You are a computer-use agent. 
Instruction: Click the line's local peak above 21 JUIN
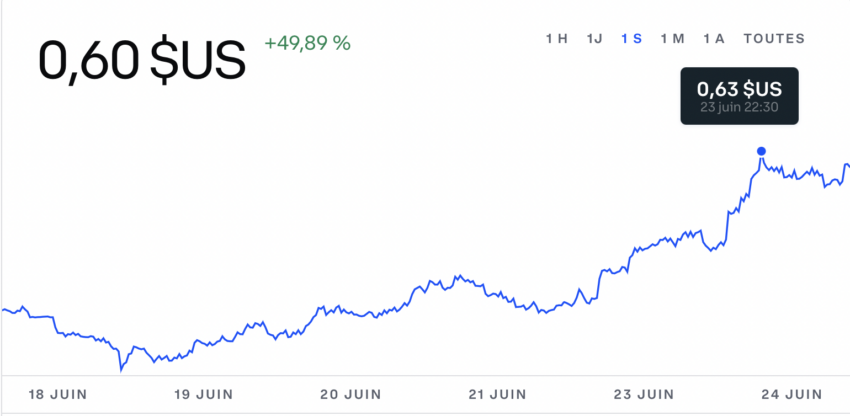458,276
